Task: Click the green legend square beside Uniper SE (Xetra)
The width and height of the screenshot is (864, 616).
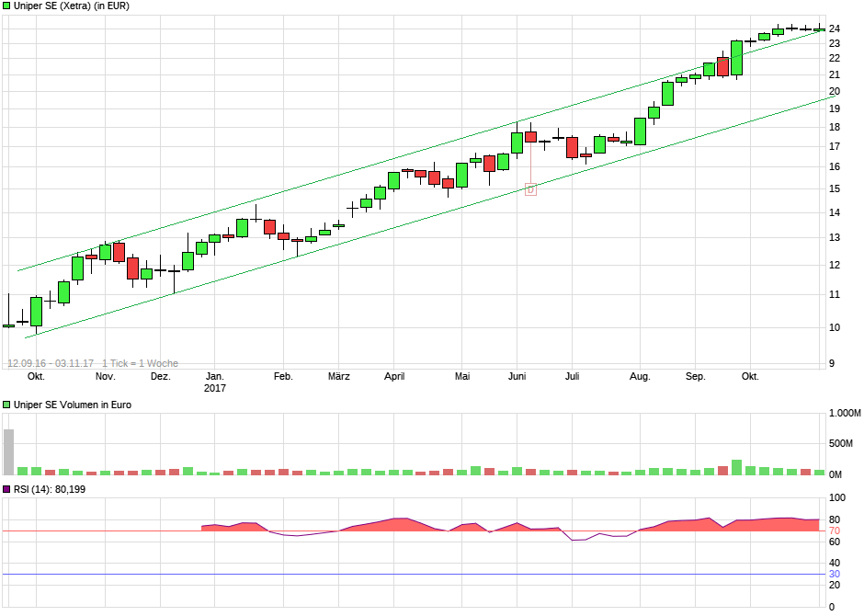Action: click(6, 6)
